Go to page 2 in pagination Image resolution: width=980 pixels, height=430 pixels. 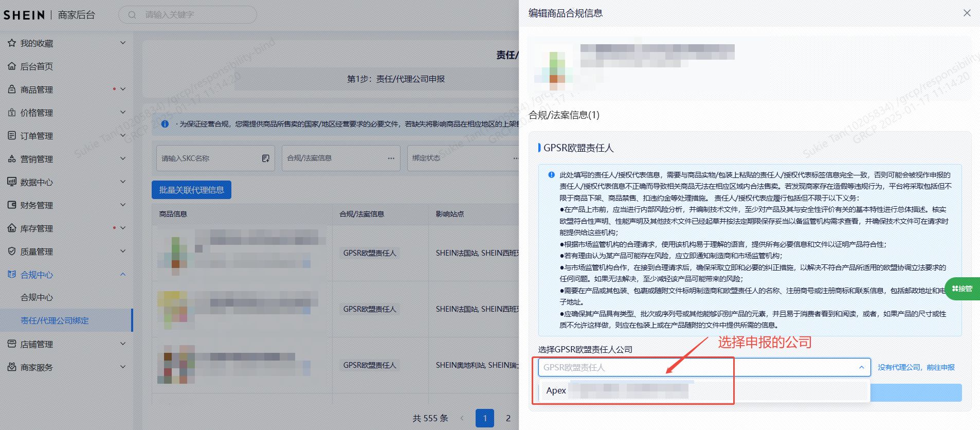(x=508, y=418)
